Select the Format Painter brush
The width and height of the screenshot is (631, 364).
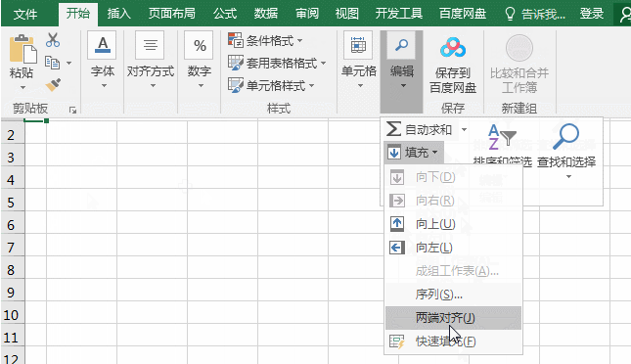tap(53, 85)
